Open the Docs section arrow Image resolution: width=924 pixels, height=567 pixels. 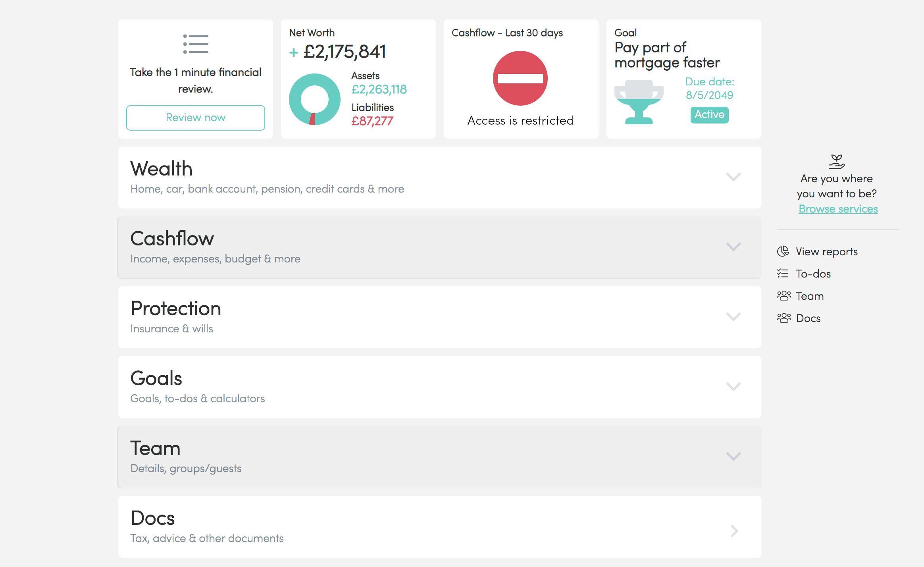tap(734, 531)
